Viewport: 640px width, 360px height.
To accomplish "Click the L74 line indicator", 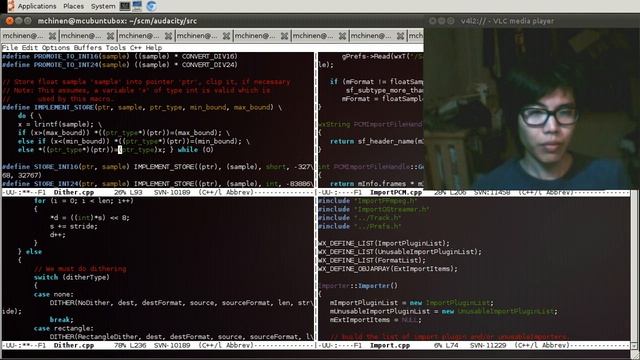I will click(452, 345).
